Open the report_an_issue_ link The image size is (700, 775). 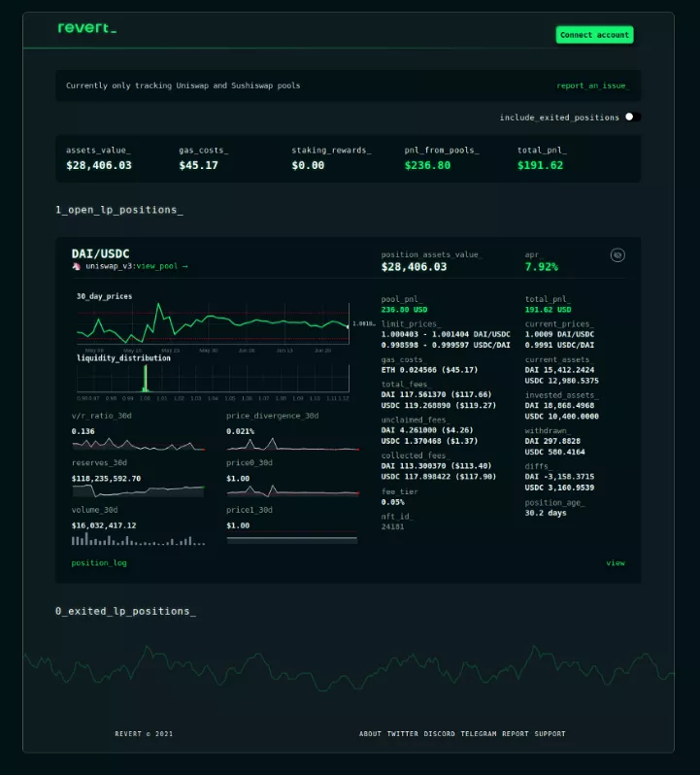point(593,85)
